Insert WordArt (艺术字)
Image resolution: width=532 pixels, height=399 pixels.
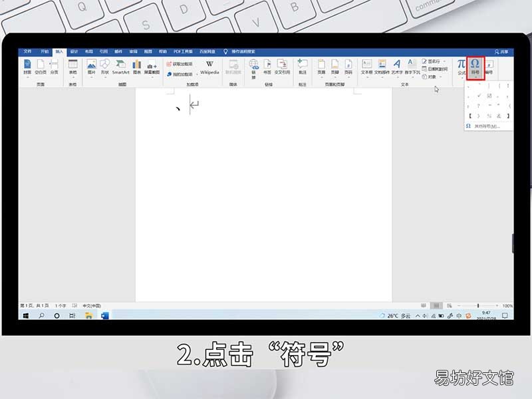(x=397, y=67)
